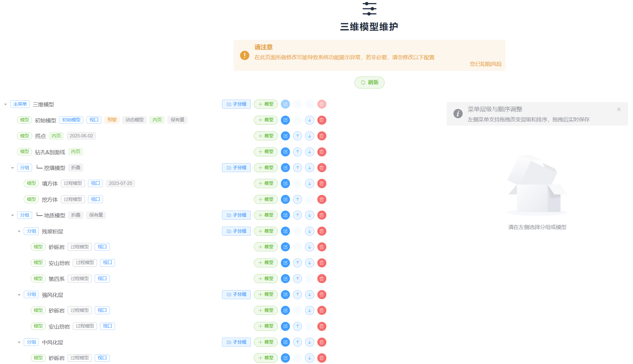Select the 钻孔&剖面线 tree item

click(50, 152)
